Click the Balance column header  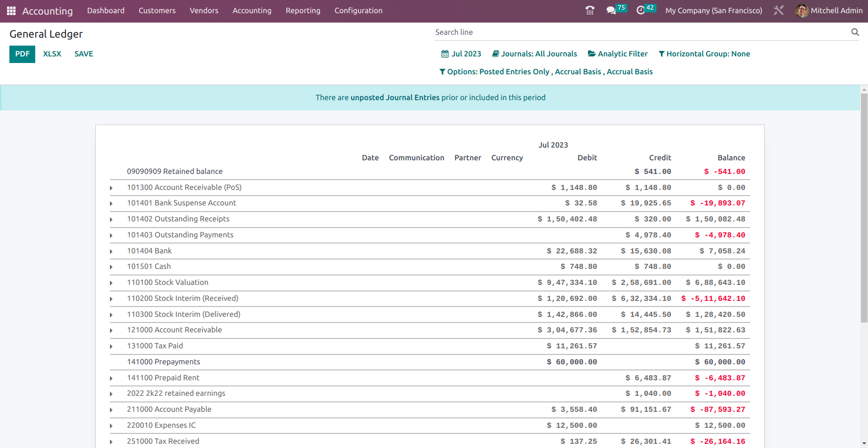(x=731, y=158)
